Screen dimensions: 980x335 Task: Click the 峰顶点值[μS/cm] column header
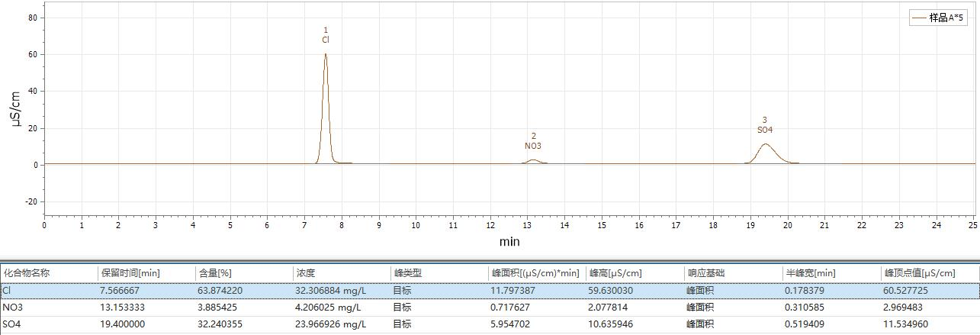920,272
